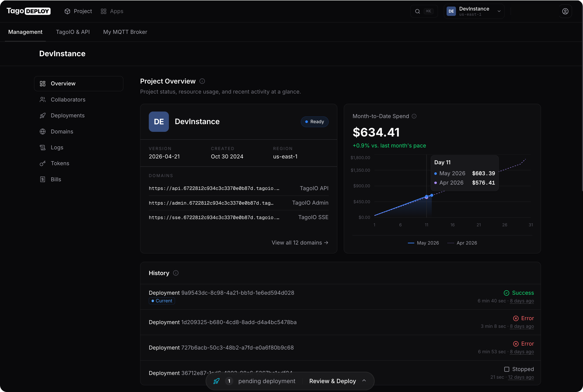Open deployment 727b6acb-50c3-48b2-a7fd-e0a6f80b9c68
583x392 pixels.
tap(221, 348)
